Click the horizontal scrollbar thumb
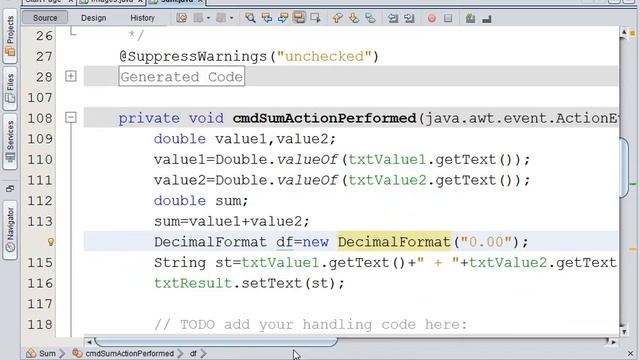The image size is (640, 360). click(216, 341)
